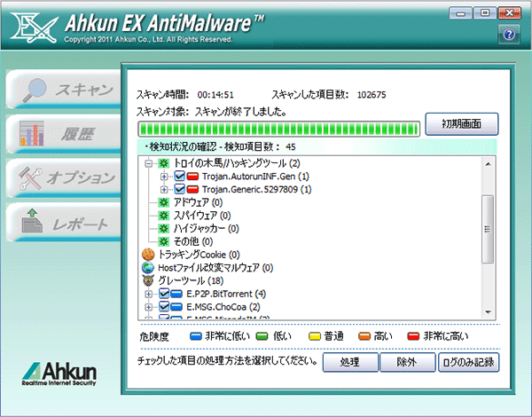Viewport: 532px width, 417px height.
Task: Click the detection list scroll down arrow
Action: [x=488, y=311]
